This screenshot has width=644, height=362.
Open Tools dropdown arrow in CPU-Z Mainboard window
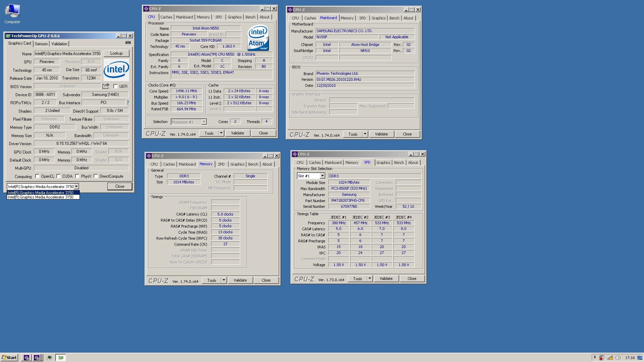pos(365,134)
